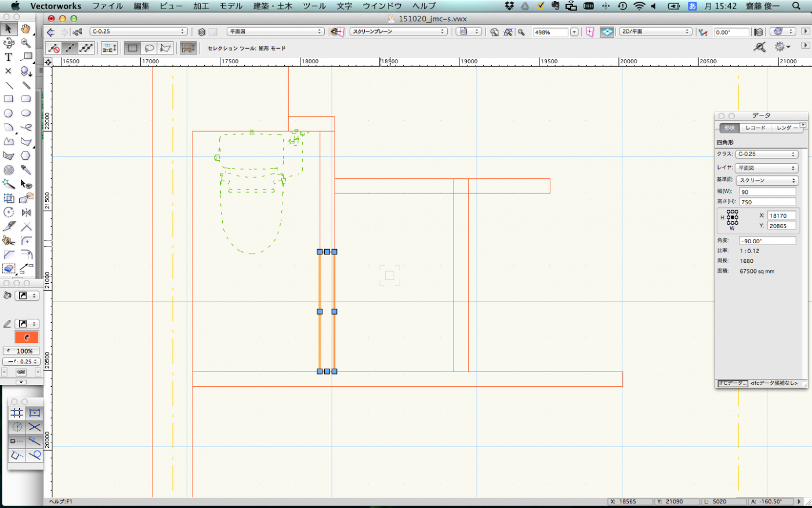Switch to the レコード tab in data palette

point(755,128)
